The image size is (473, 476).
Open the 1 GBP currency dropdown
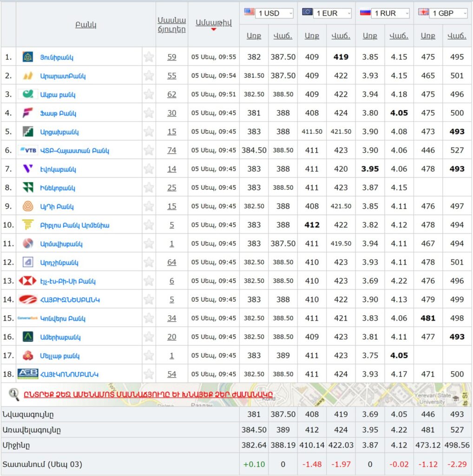[x=448, y=13]
